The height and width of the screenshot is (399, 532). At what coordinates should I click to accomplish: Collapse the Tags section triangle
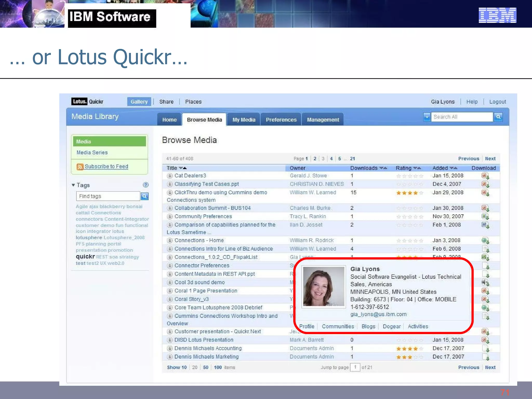[73, 185]
